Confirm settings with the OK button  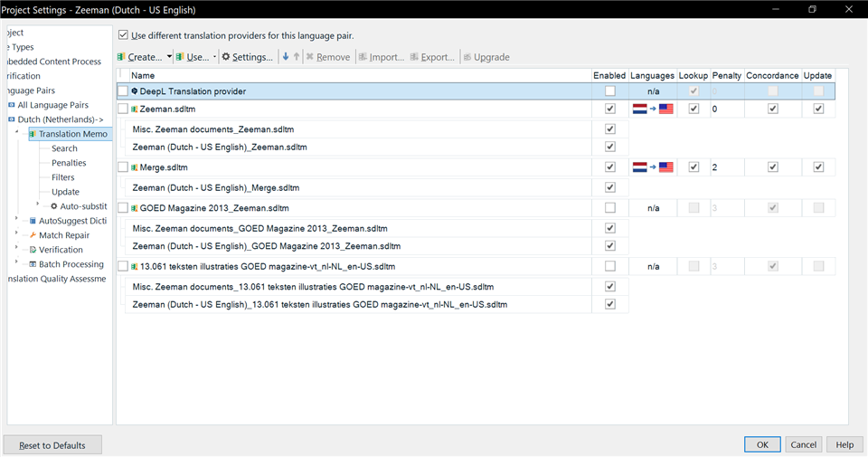[x=762, y=445]
